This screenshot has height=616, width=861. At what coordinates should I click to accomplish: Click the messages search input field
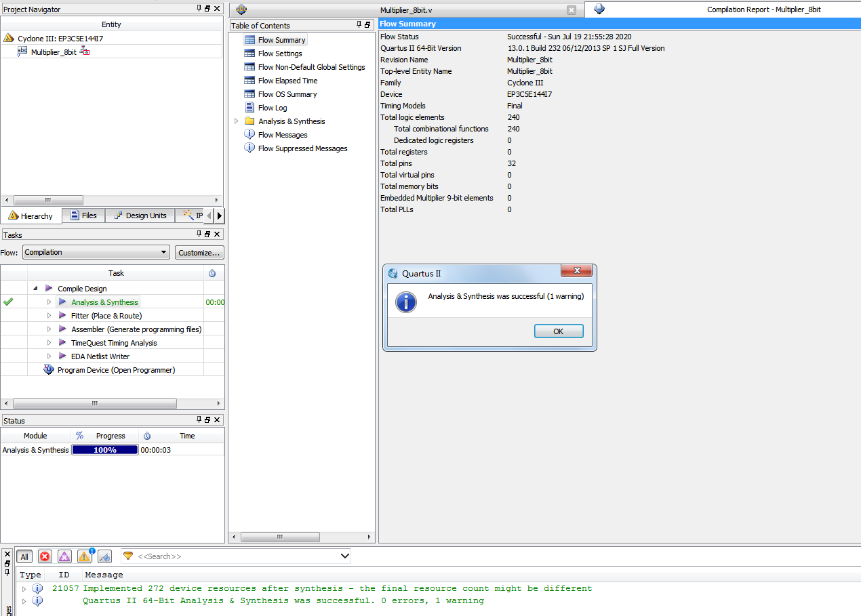(x=237, y=556)
